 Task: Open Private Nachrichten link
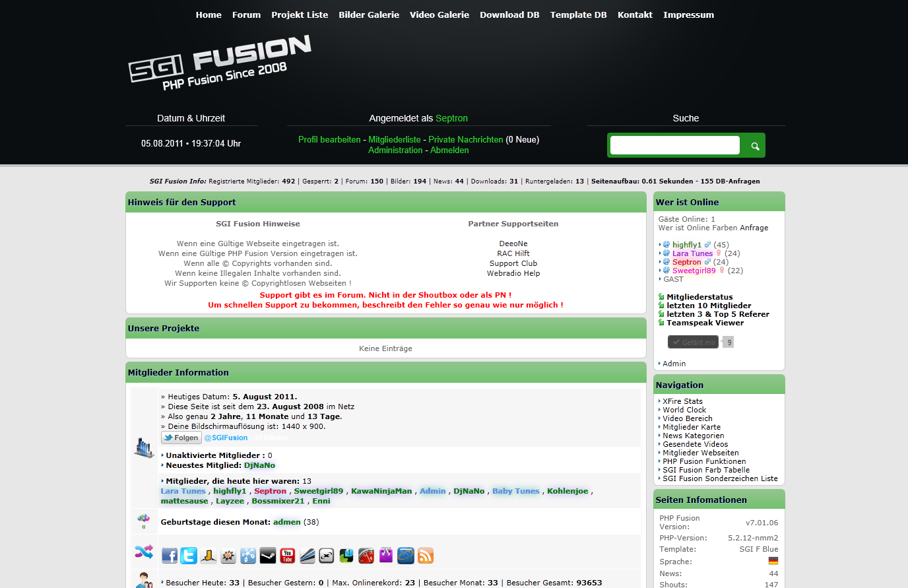click(x=466, y=139)
